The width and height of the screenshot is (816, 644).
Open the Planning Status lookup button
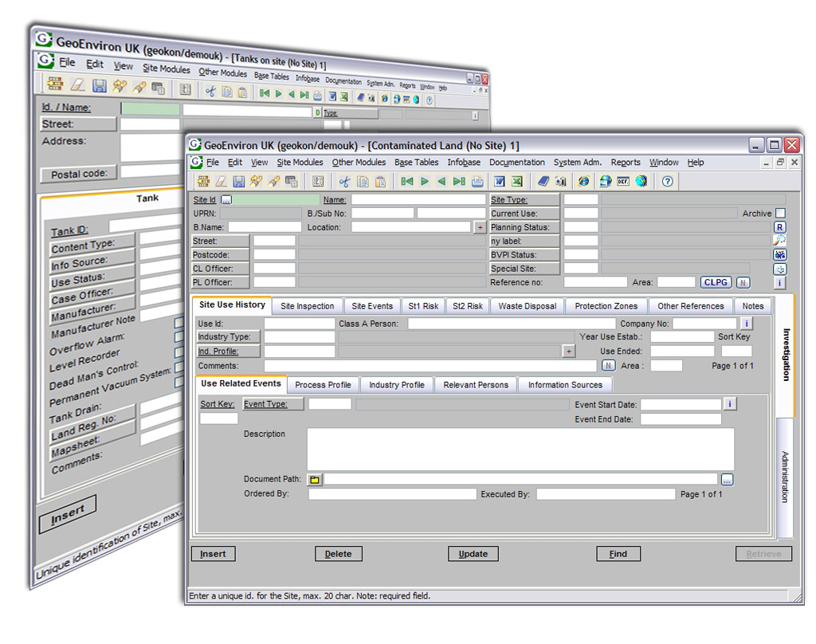524,227
